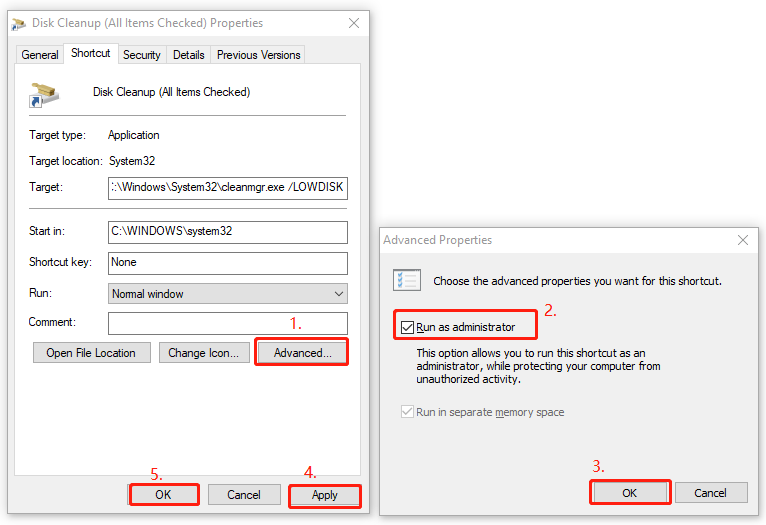Confirm Advanced Properties with OK

click(629, 493)
